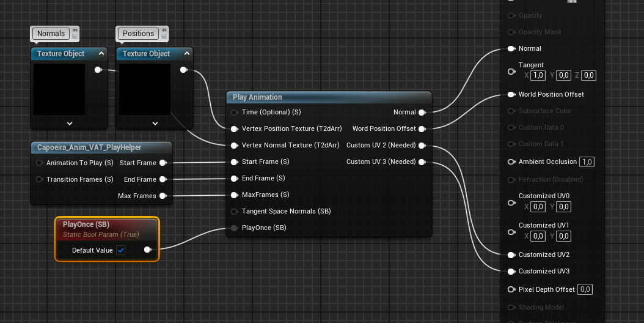Click the Positions comment bubble pin icon
This screenshot has height=323, width=644.
[x=164, y=31]
